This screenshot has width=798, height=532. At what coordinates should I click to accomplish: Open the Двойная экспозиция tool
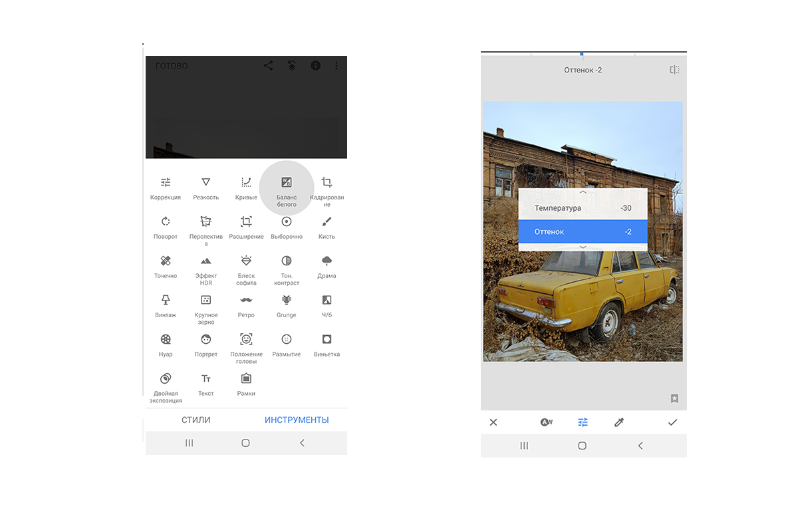tap(166, 384)
